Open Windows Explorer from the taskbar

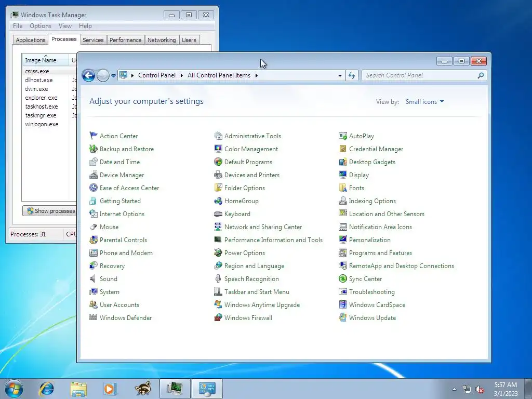(x=78, y=389)
